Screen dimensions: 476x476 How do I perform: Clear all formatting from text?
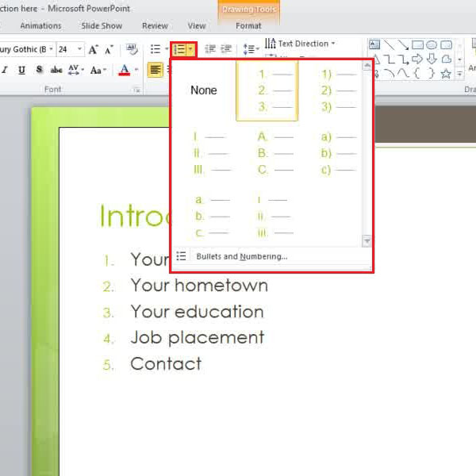(132, 49)
